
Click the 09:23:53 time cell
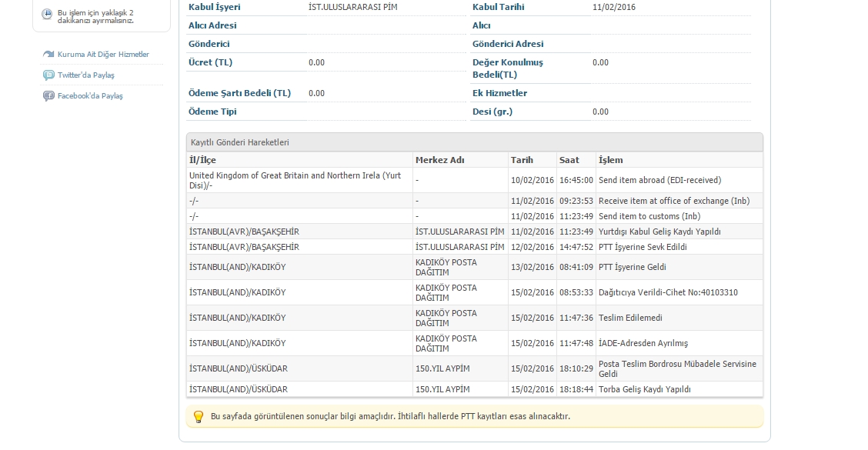tap(576, 201)
